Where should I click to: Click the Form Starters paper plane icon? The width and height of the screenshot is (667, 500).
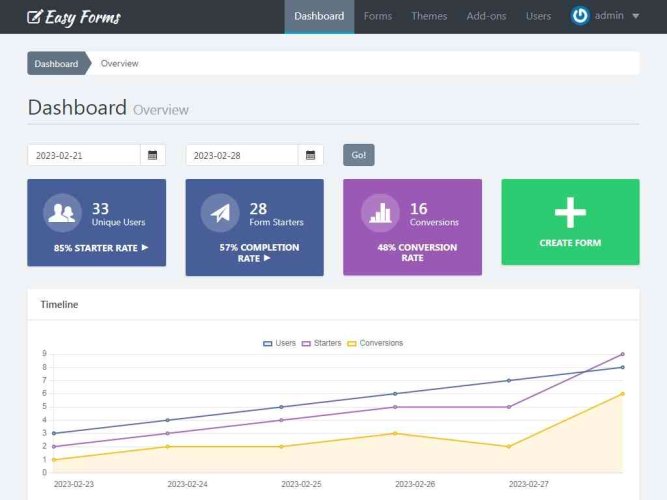pyautogui.click(x=220, y=212)
